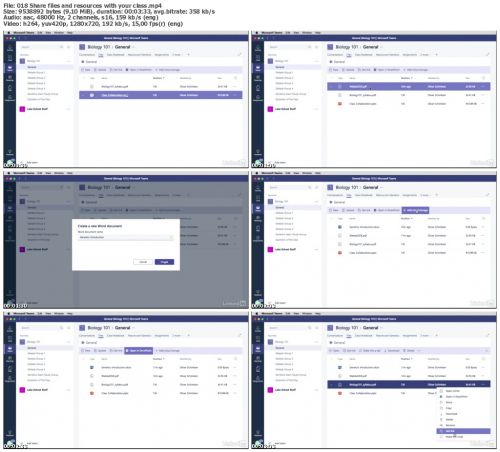Click the purple Create button in the Word document dialog
The image size is (500, 452).
[164, 262]
